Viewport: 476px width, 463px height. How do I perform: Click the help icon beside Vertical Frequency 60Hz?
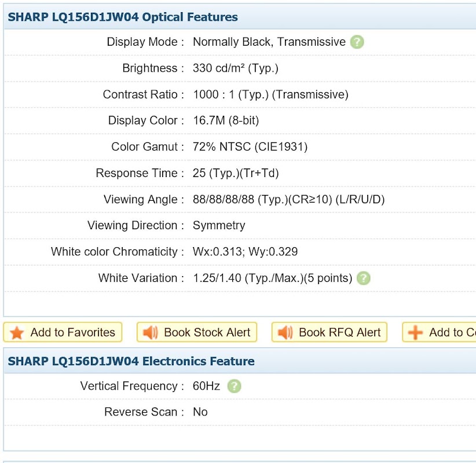(234, 386)
